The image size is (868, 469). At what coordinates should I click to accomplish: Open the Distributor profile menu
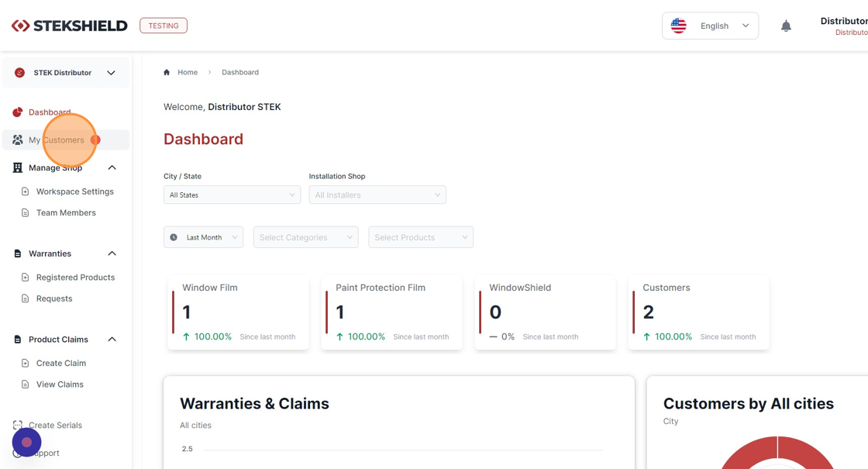point(844,26)
